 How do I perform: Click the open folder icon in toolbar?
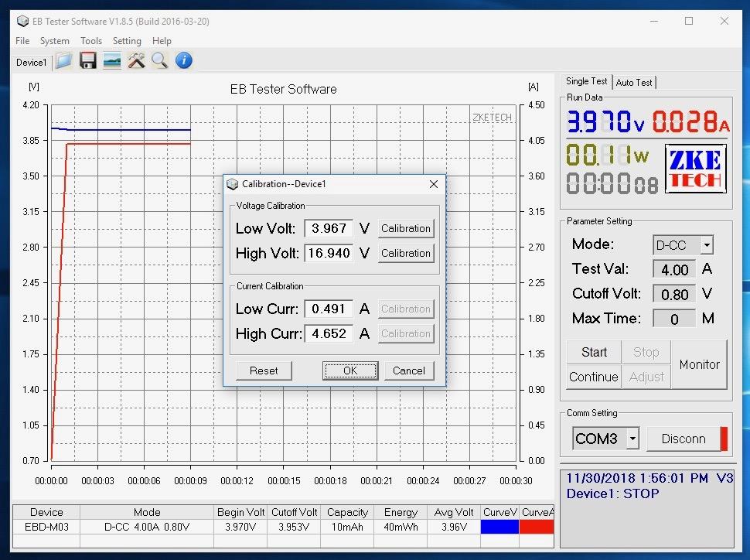pos(63,61)
